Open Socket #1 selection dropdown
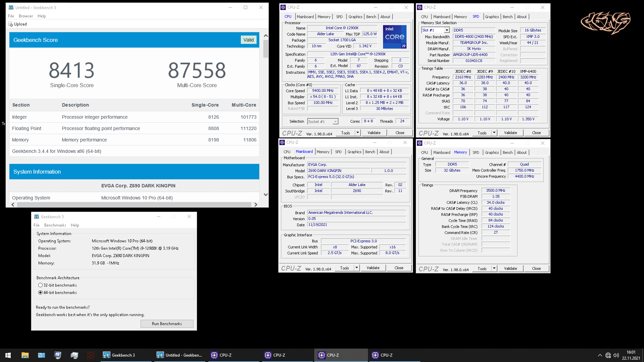This screenshot has width=644, height=362. [x=335, y=122]
